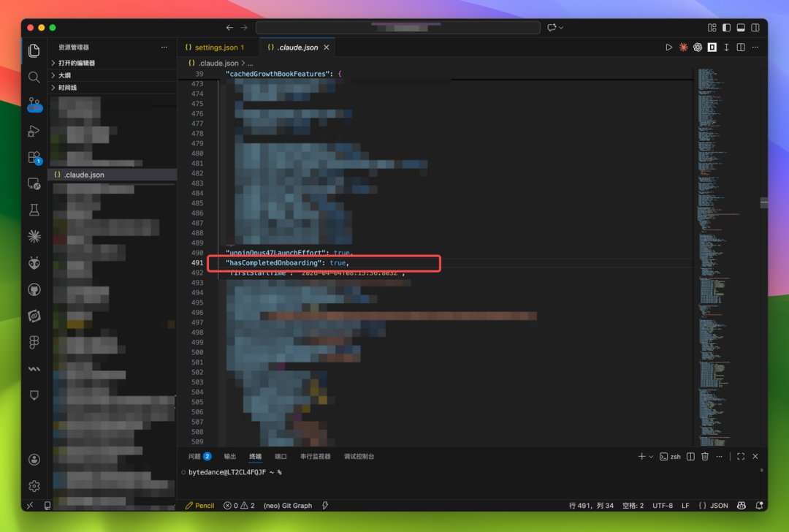The height and width of the screenshot is (532, 789).
Task: Open Customize Layout in the title bar
Action: (x=712, y=28)
